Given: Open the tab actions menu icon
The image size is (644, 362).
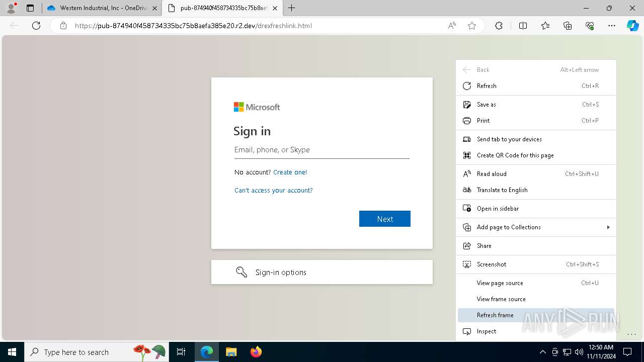Looking at the screenshot, I should pyautogui.click(x=30, y=8).
